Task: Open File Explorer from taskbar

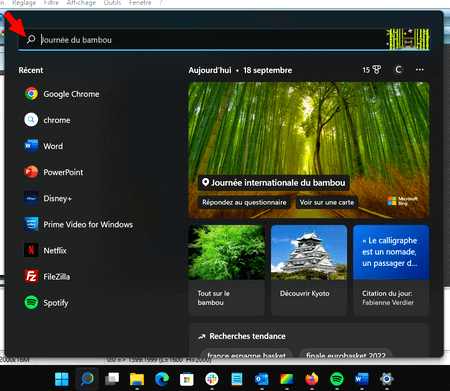Action: point(137,379)
